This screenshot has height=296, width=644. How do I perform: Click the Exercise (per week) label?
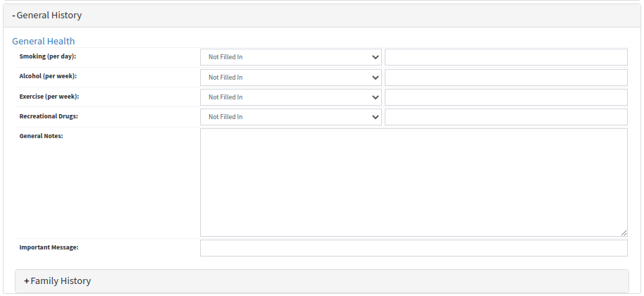[x=49, y=95]
